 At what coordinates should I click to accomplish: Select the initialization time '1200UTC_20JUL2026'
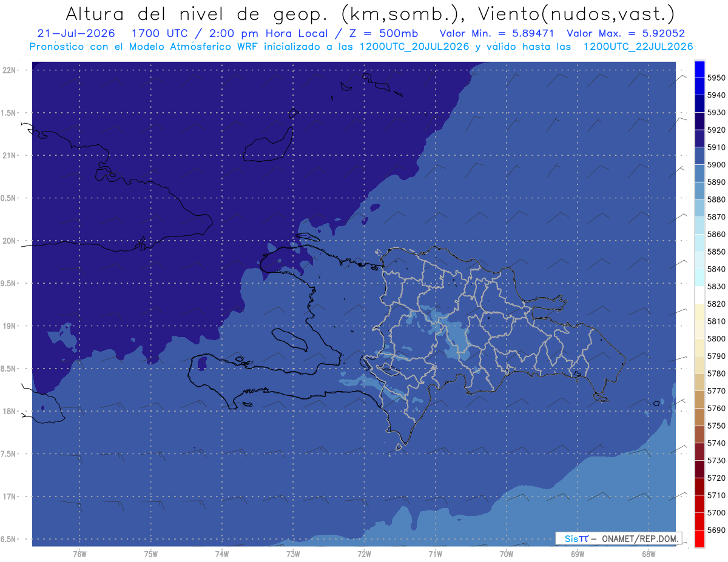tap(414, 47)
